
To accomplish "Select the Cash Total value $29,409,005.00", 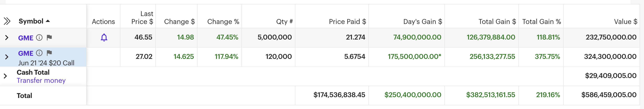I will click(x=610, y=76).
